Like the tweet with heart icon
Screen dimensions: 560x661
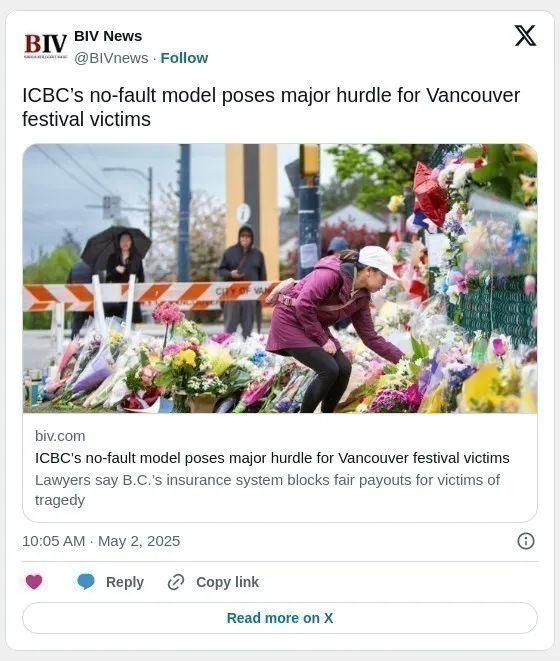click(x=34, y=582)
